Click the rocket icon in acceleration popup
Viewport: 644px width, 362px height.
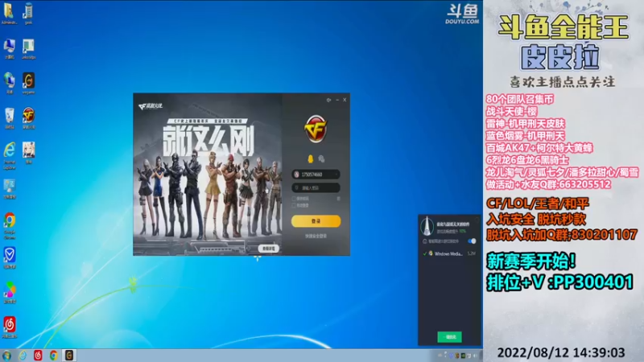coord(427,226)
